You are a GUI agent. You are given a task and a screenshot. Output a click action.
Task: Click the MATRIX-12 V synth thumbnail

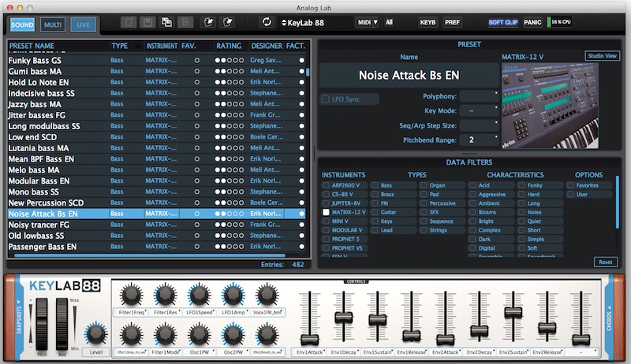[550, 106]
